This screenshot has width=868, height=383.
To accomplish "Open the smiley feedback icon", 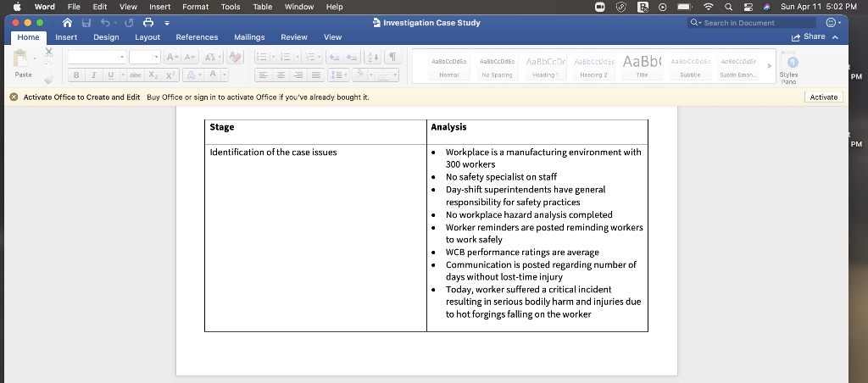I will point(831,23).
